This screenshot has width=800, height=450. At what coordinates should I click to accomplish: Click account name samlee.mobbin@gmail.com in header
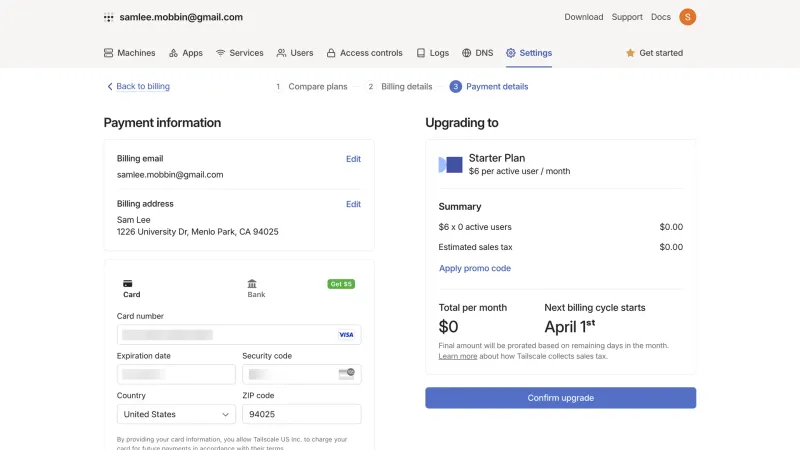181,17
